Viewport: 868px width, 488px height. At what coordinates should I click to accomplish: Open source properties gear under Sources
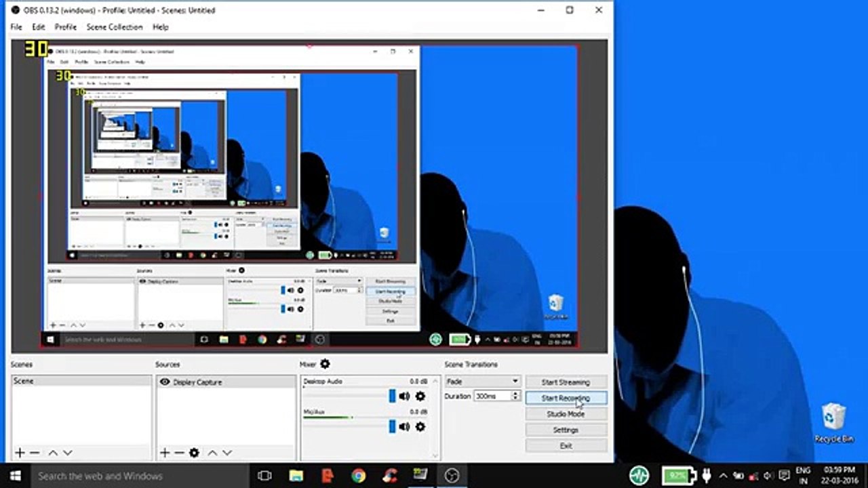coord(195,453)
